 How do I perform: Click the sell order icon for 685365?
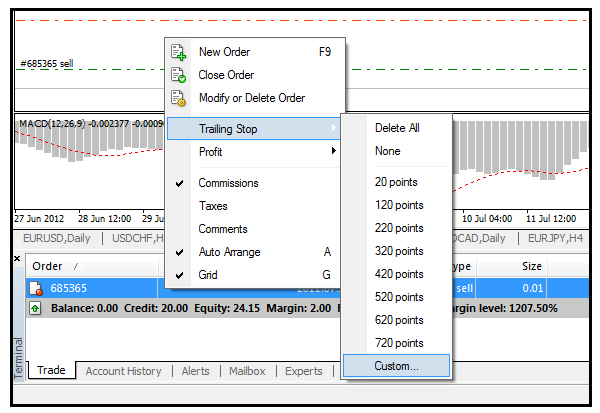(35, 288)
